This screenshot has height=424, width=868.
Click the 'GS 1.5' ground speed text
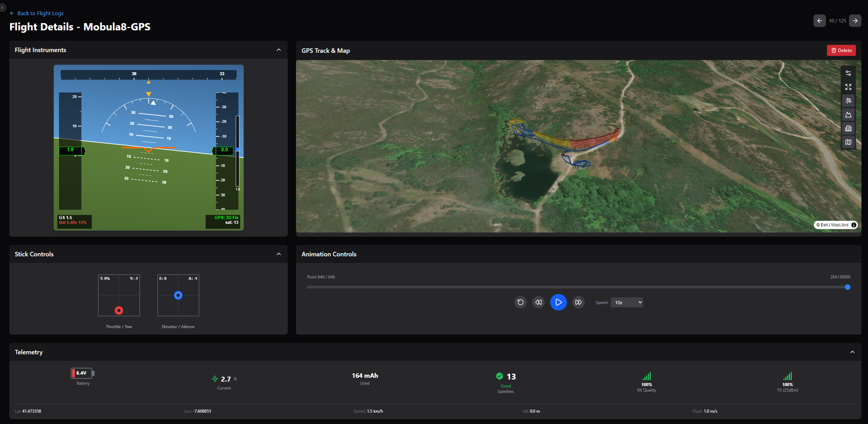[65, 218]
